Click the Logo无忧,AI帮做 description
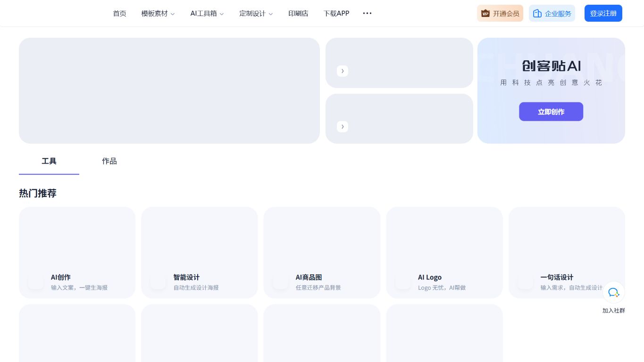 coord(442,288)
